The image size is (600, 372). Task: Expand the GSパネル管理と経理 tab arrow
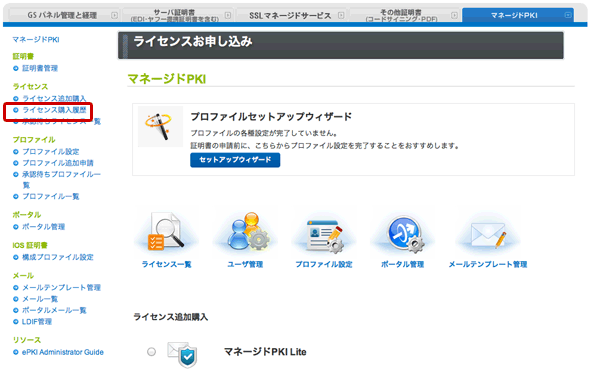click(x=114, y=15)
